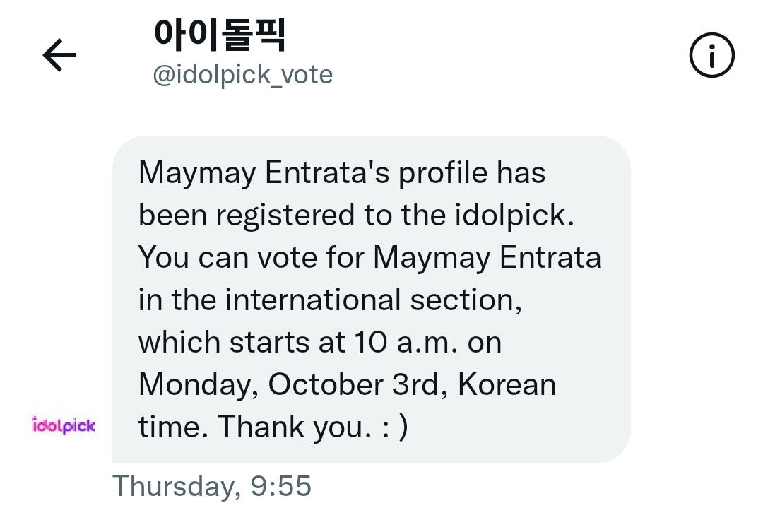
Task: Tap the @idolpick_vote handle
Action: point(243,74)
